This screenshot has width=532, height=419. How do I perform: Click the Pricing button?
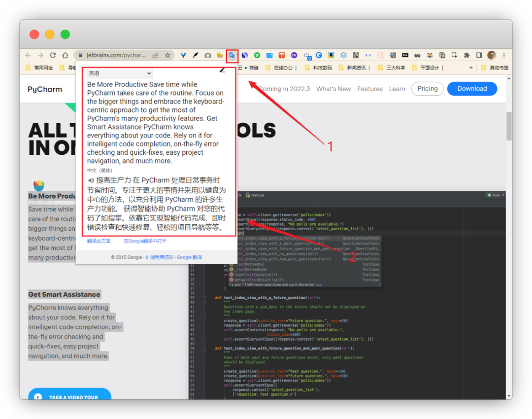coord(428,89)
